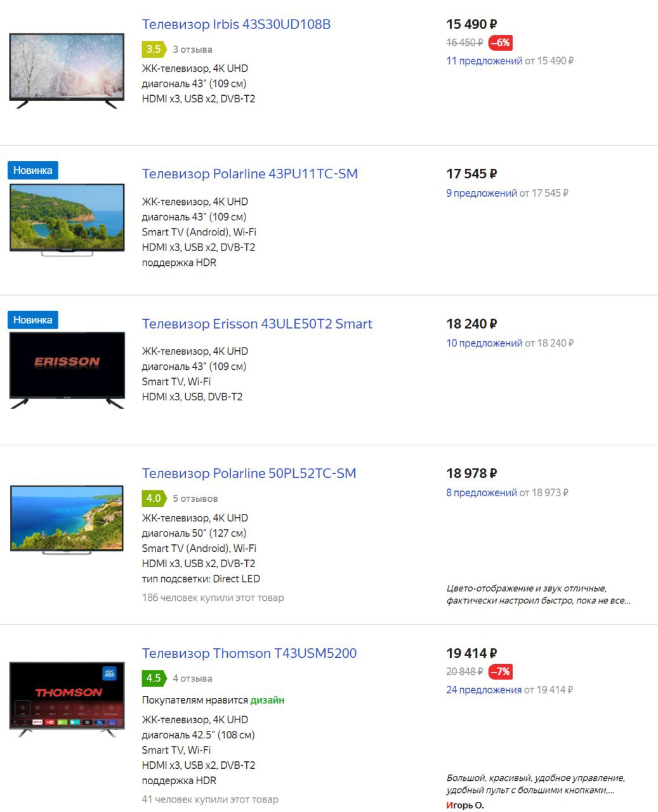Image resolution: width=658 pixels, height=812 pixels.
Task: Click the −7% discount badge on Thomson
Action: [x=501, y=671]
